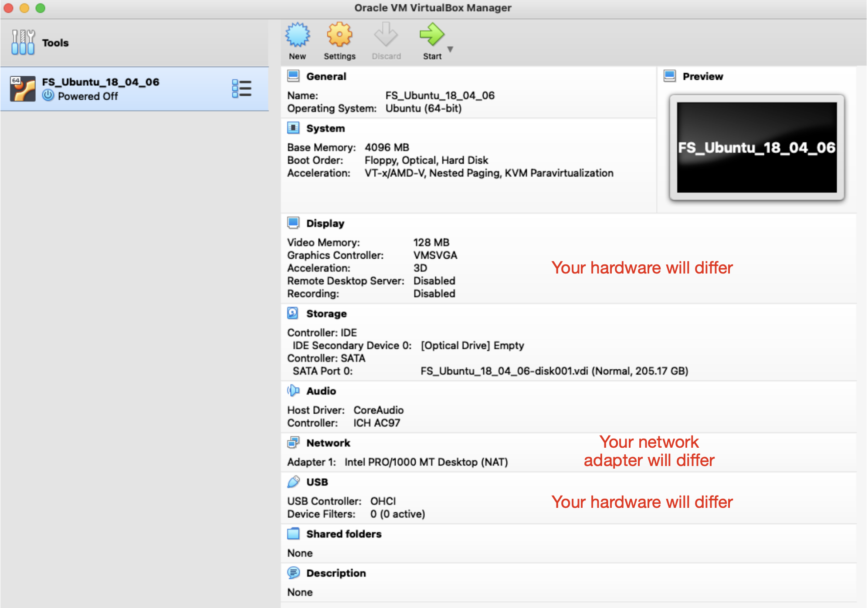The width and height of the screenshot is (868, 608).
Task: Click the Discard state icon
Action: (386, 35)
